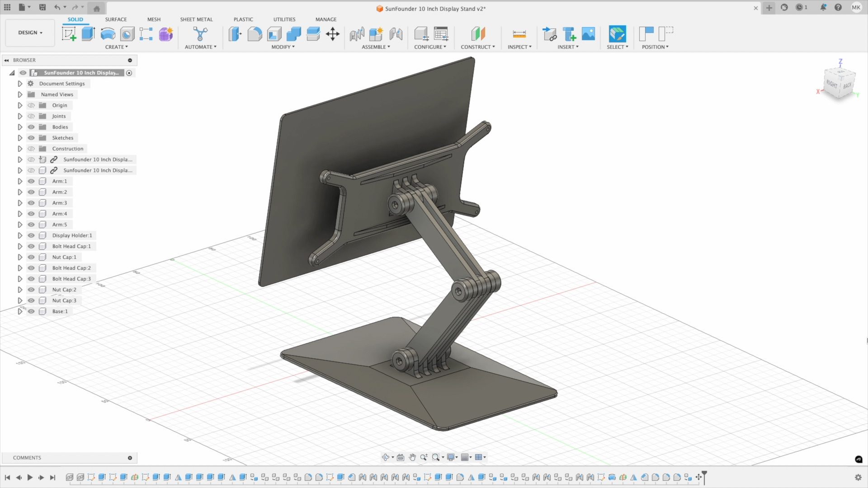Select the Fillet tool in Modify
Screen dimensions: 868x488
[255, 34]
